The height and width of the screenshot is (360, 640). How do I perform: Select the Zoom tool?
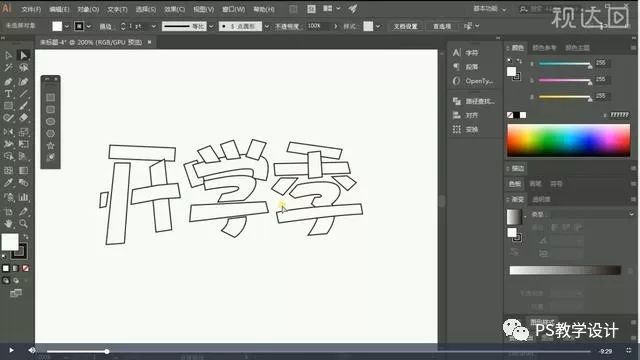pos(23,224)
